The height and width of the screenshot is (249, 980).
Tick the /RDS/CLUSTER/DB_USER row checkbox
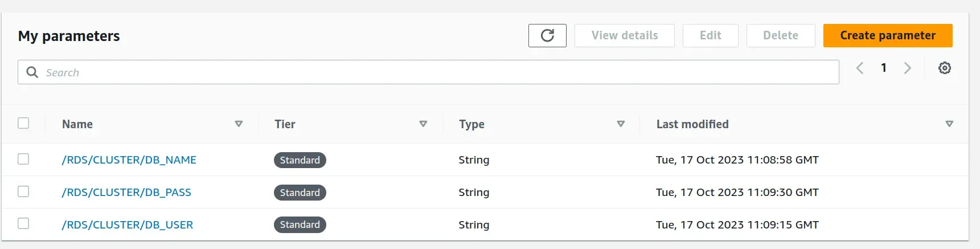(x=23, y=223)
